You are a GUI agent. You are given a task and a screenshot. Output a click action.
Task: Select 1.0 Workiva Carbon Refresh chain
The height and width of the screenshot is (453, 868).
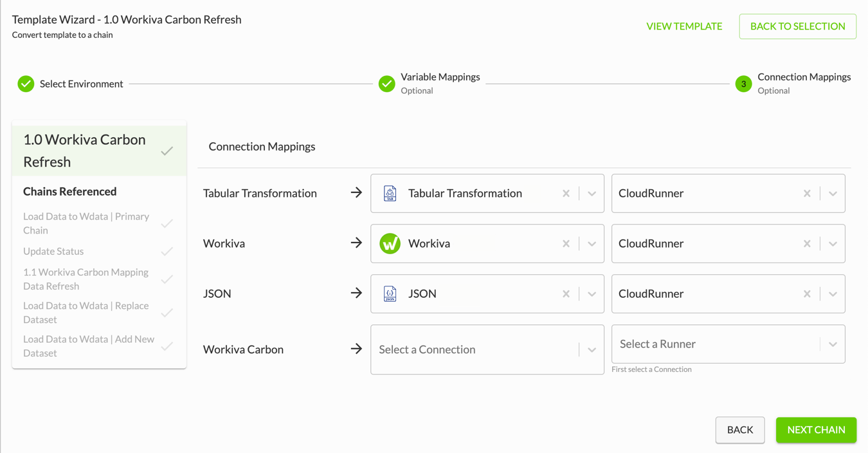(x=99, y=151)
